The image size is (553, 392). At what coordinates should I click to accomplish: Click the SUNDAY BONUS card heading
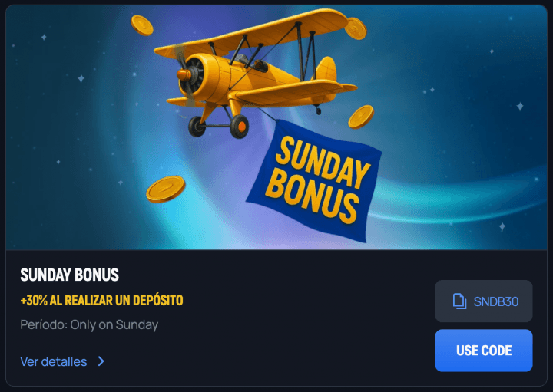pos(69,275)
